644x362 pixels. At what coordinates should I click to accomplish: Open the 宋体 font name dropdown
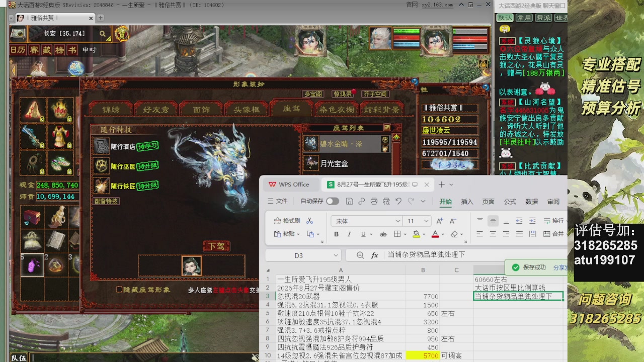[397, 221]
